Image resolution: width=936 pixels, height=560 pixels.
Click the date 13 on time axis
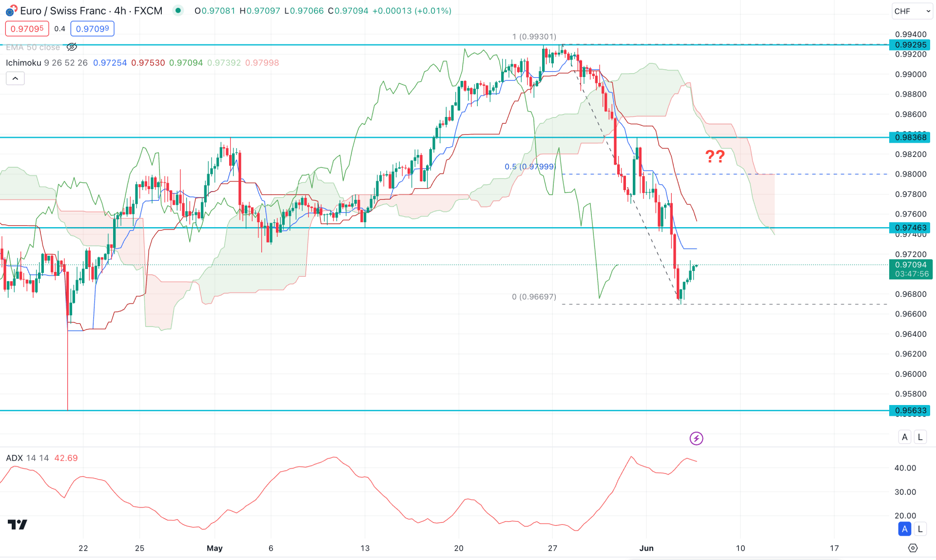pos(365,548)
